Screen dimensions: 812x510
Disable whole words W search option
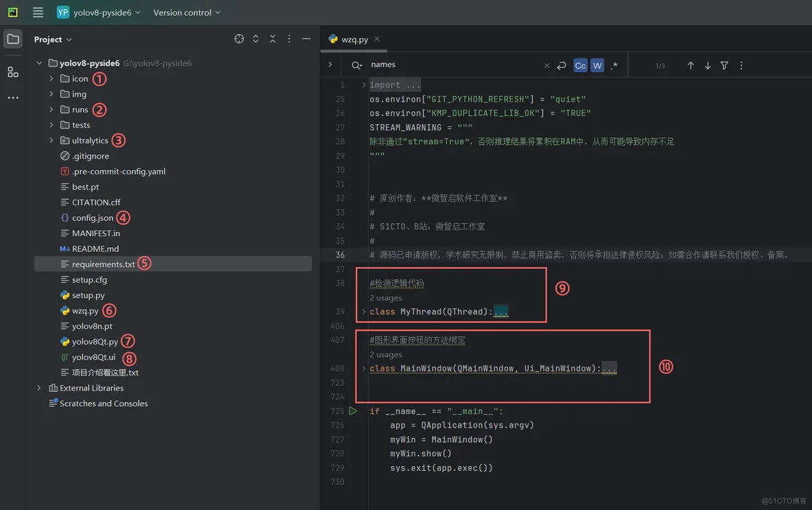(x=597, y=65)
